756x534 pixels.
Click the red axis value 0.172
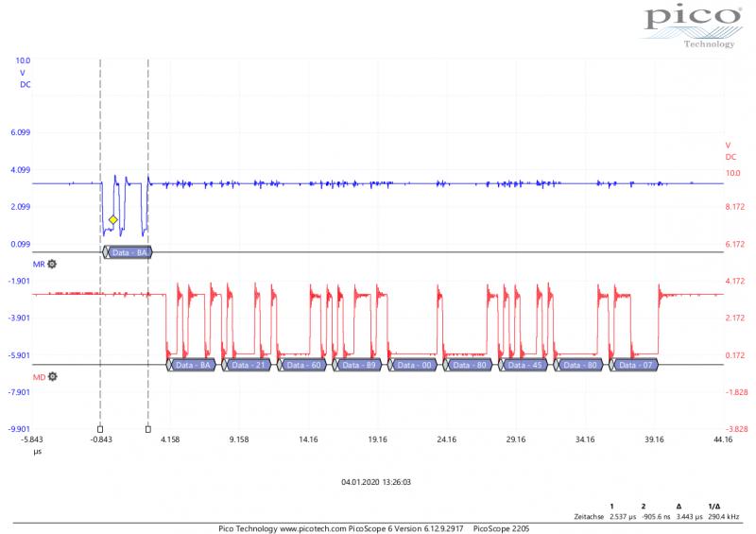click(735, 355)
